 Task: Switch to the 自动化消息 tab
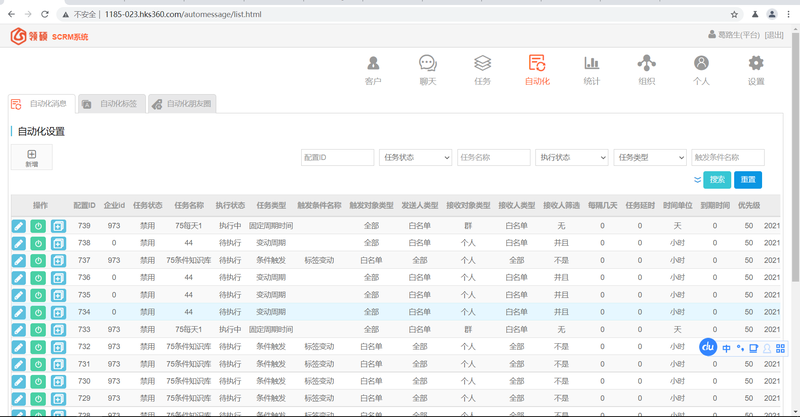click(42, 104)
